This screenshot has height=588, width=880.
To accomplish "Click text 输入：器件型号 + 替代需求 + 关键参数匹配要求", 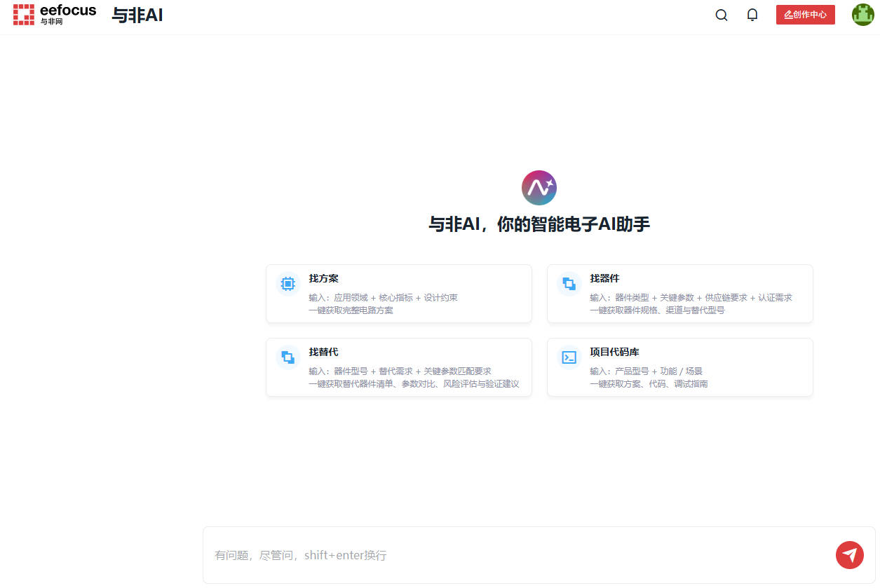I will tap(400, 371).
